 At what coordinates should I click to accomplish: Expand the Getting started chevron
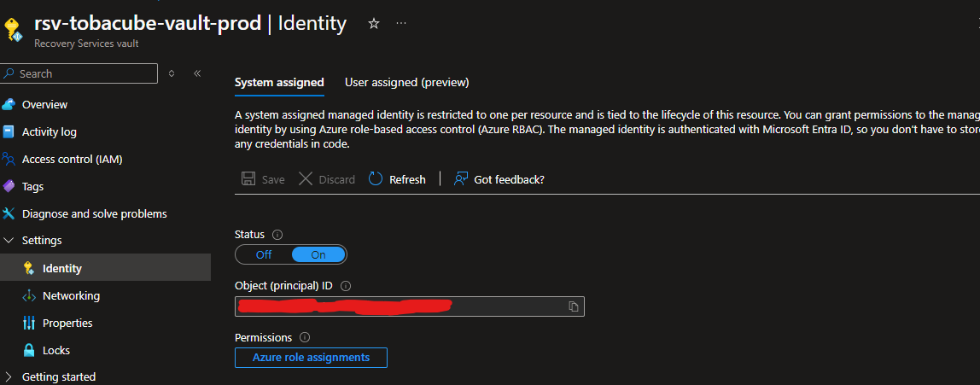point(9,376)
